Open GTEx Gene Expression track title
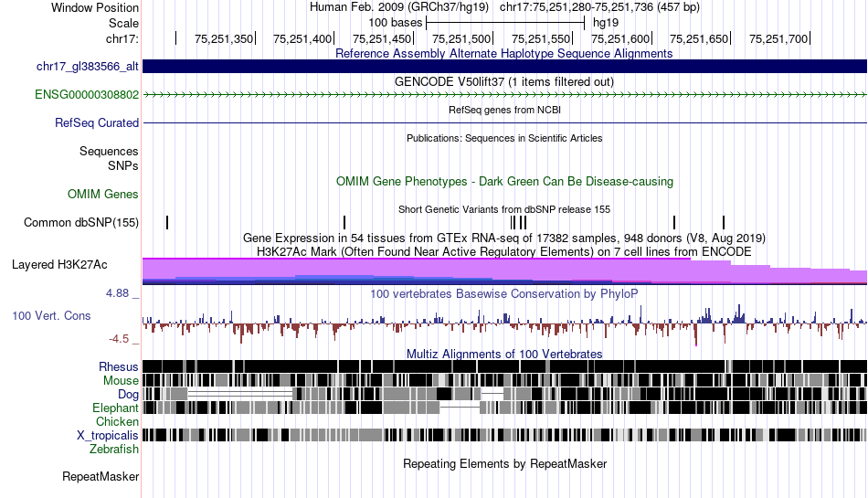Image resolution: width=868 pixels, height=498 pixels. (504, 238)
